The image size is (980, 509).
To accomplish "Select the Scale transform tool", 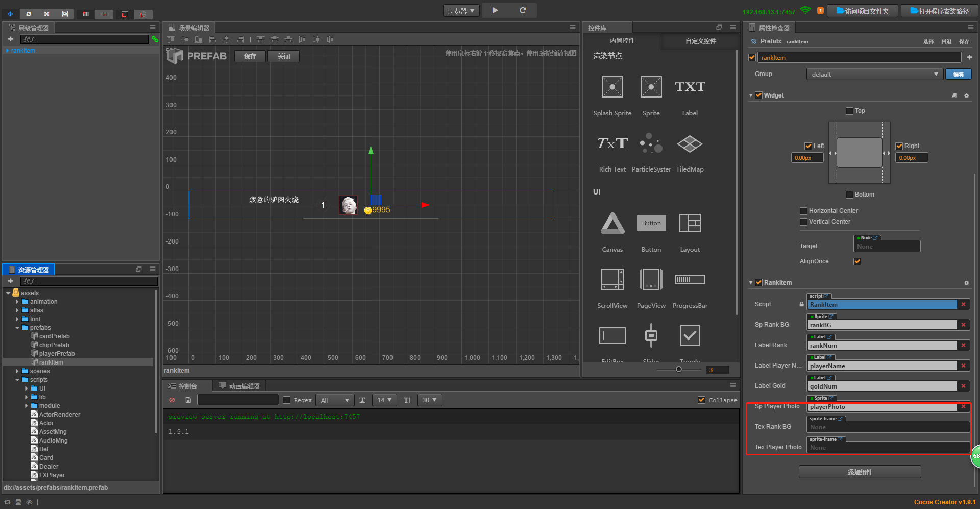I will click(46, 14).
